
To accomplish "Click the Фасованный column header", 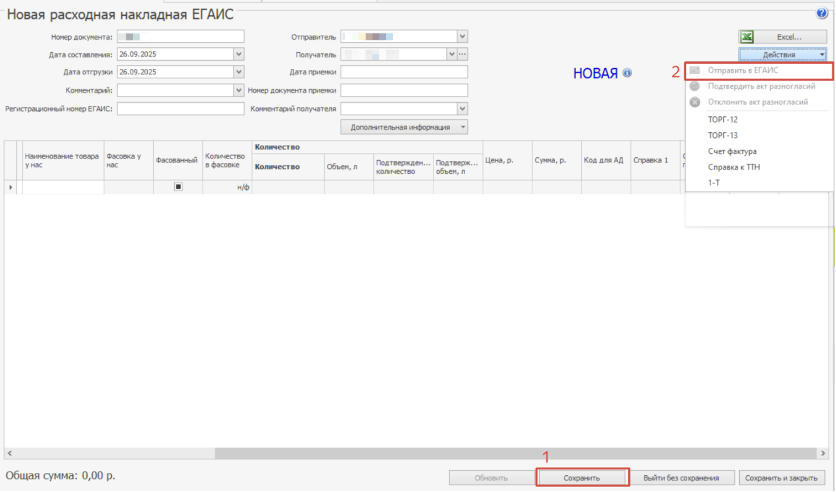I will [178, 160].
